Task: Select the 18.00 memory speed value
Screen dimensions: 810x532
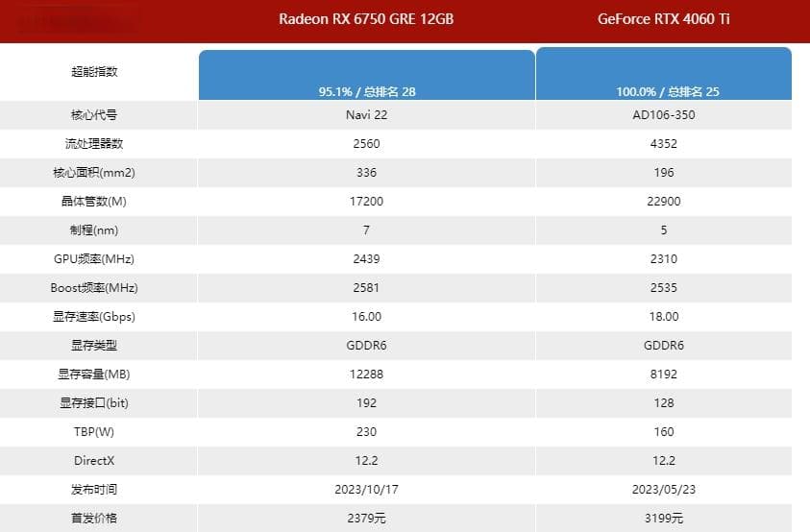Action: 664,317
